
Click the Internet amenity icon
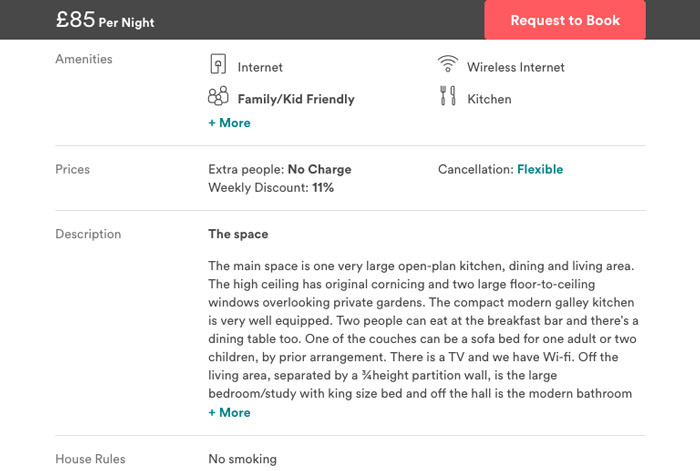click(x=218, y=64)
